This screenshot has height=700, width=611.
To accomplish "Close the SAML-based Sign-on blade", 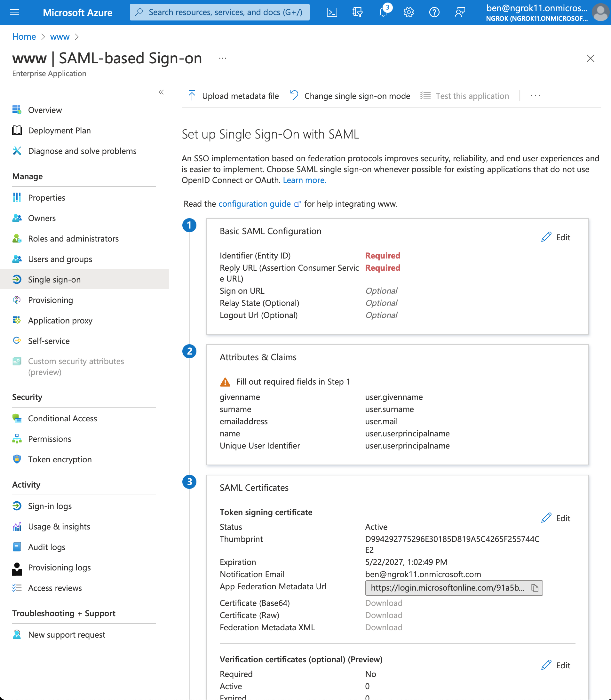I will pos(590,58).
